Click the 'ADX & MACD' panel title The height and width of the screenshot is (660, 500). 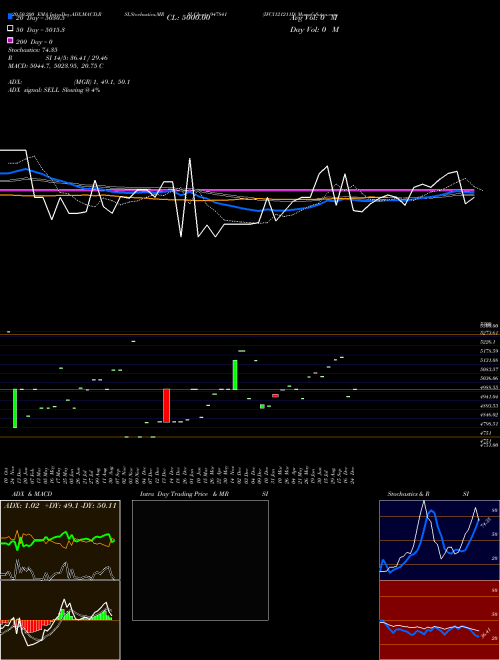click(32, 494)
